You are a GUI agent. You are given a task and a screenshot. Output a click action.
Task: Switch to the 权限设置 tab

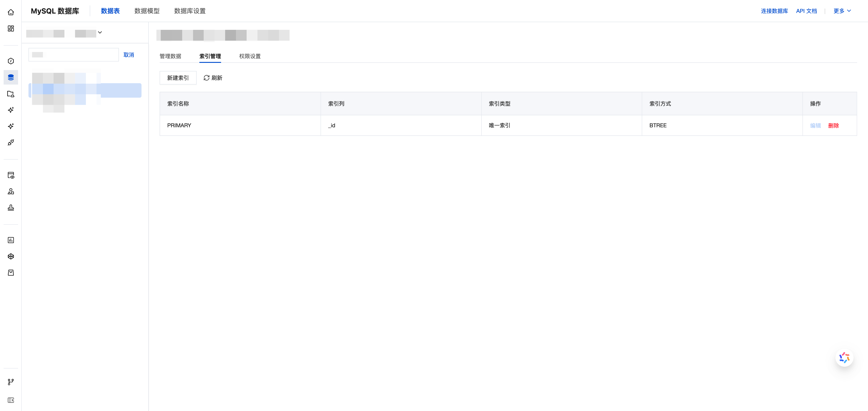[250, 56]
